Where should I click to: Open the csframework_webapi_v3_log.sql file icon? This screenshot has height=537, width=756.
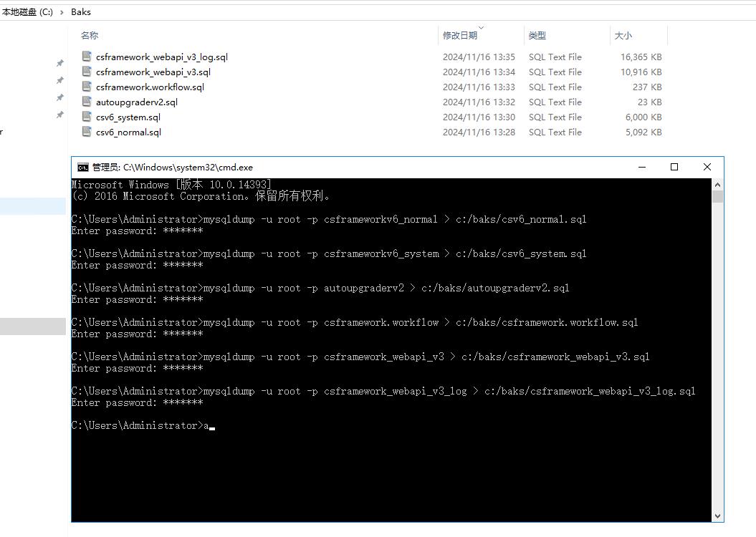point(86,57)
